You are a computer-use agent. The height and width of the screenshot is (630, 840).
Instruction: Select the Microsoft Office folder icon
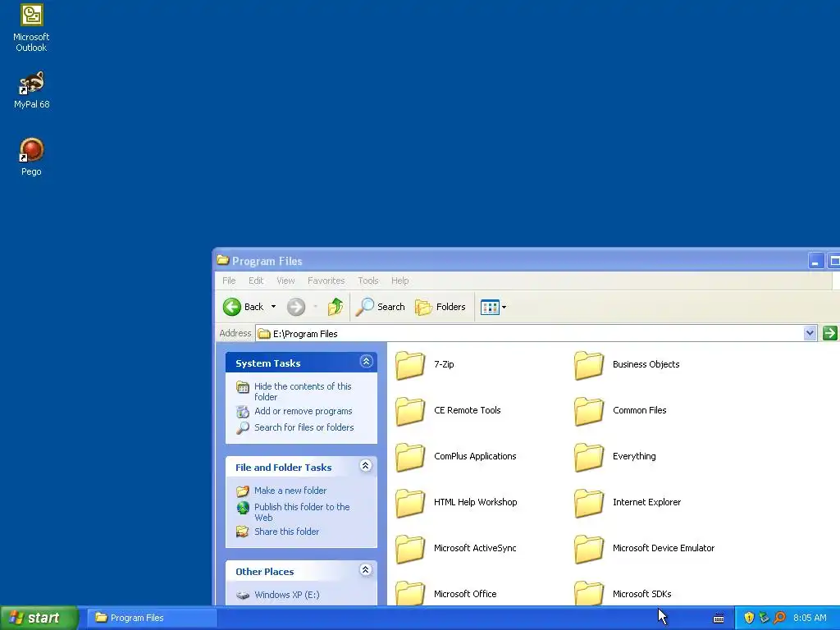(410, 593)
